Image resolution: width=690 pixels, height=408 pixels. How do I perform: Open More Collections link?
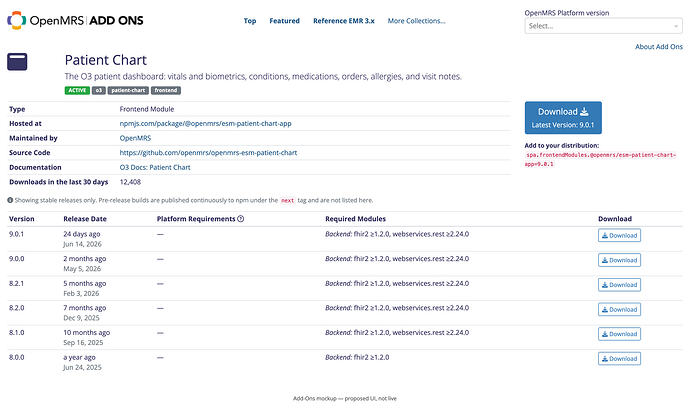tap(416, 21)
